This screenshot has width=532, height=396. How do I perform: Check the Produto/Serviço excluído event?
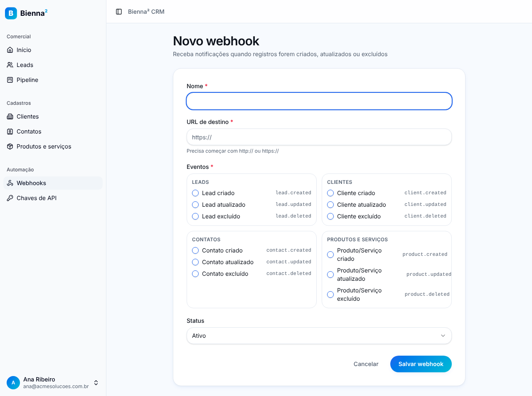(x=330, y=295)
